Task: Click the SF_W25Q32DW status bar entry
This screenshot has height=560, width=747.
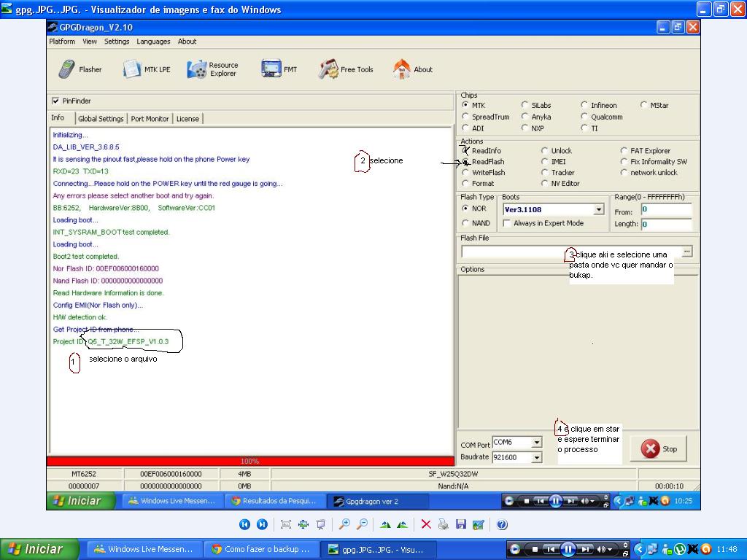Action: pos(453,474)
